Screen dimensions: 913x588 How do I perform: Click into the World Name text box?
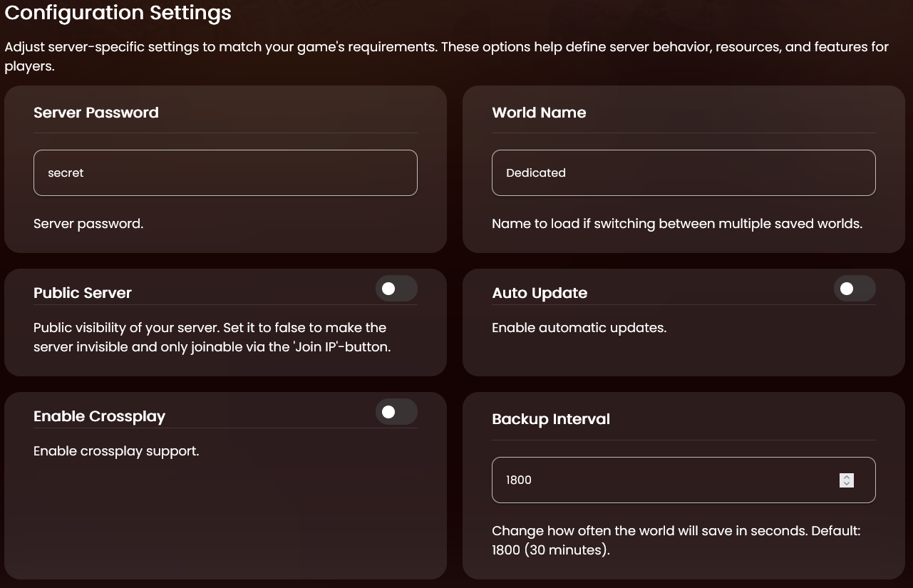(x=683, y=172)
